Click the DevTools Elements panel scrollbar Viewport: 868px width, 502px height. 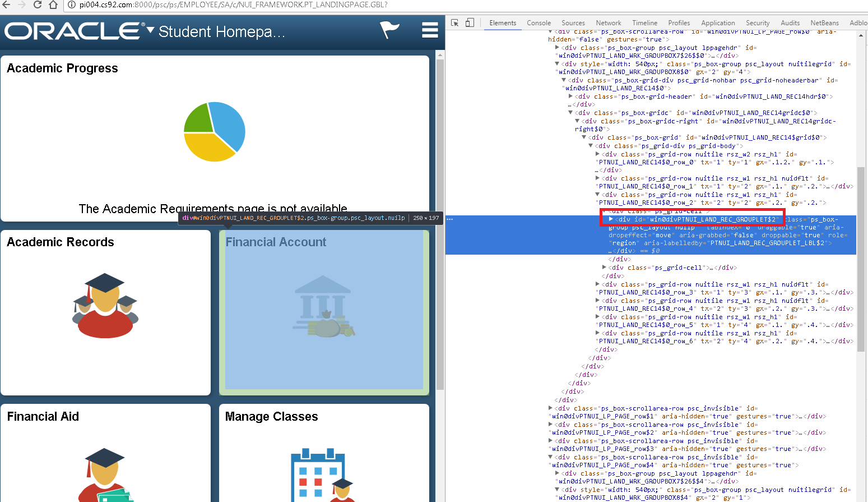tap(861, 258)
